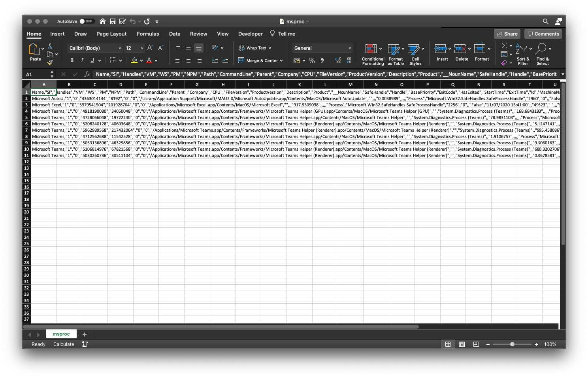
Task: Open Find & Select
Action: click(543, 54)
